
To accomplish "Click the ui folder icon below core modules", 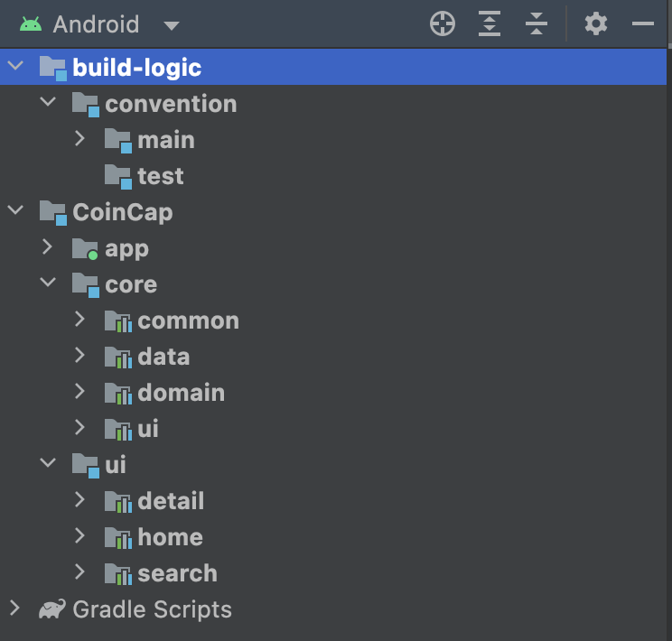I will pos(85,465).
